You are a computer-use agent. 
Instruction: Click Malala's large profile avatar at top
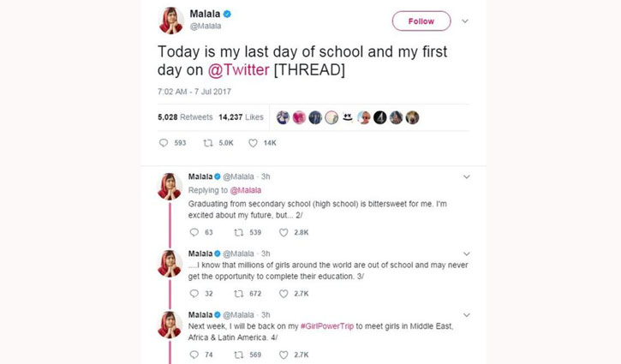click(x=171, y=21)
